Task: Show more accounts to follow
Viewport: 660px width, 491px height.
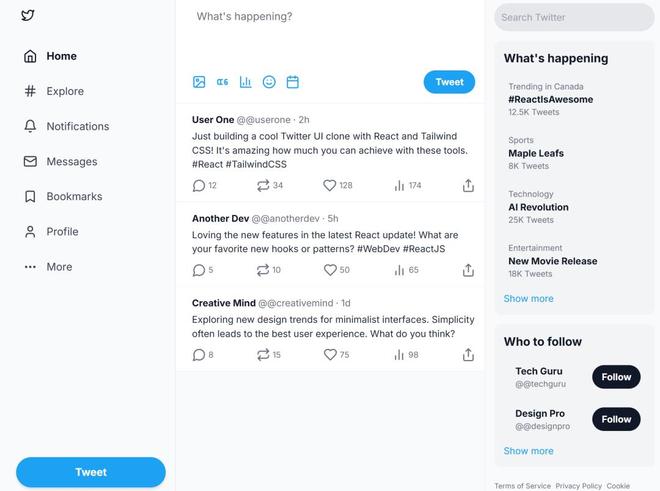Action: (528, 451)
